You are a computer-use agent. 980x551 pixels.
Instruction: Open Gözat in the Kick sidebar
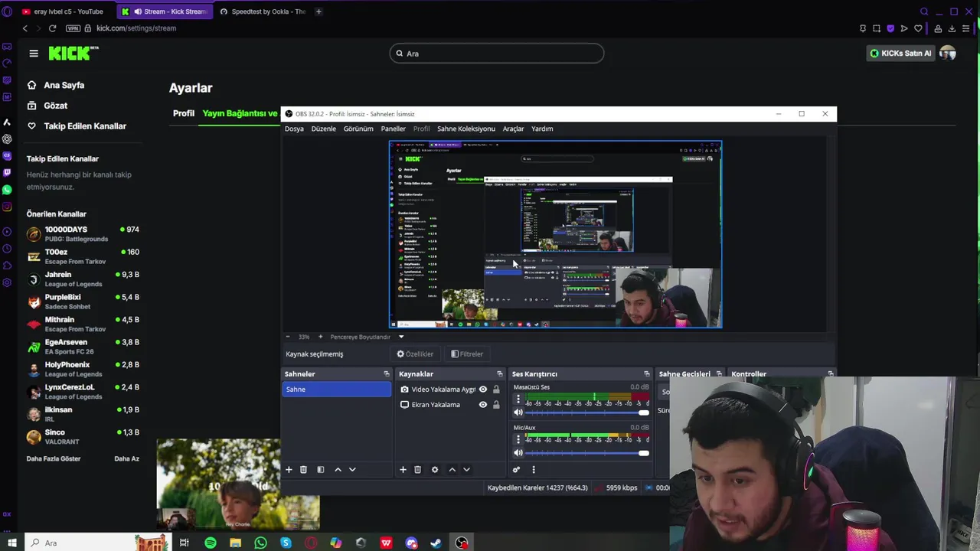click(55, 106)
